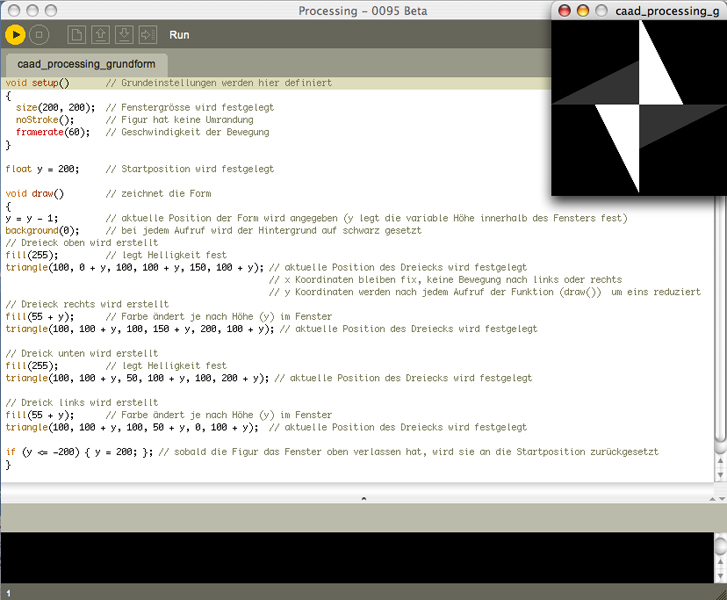Collapse console using divider up arrow
The image size is (727, 600).
pyautogui.click(x=364, y=499)
